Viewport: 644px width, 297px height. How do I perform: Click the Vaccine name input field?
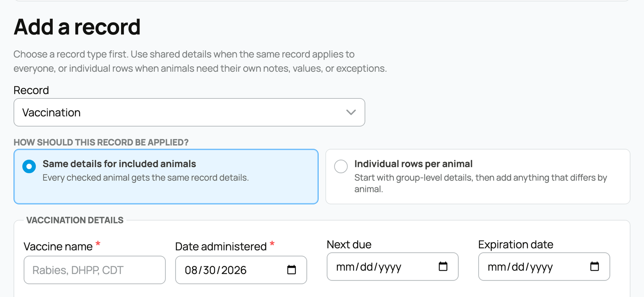coord(94,270)
